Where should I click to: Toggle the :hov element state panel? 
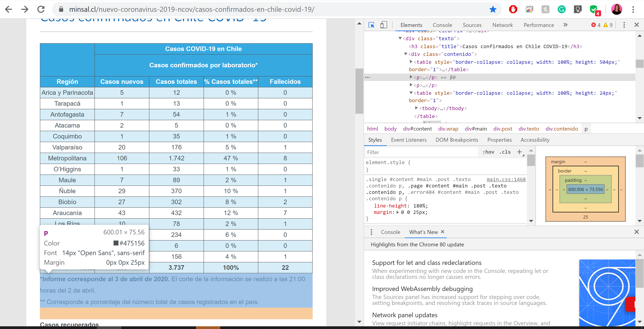pyautogui.click(x=488, y=152)
